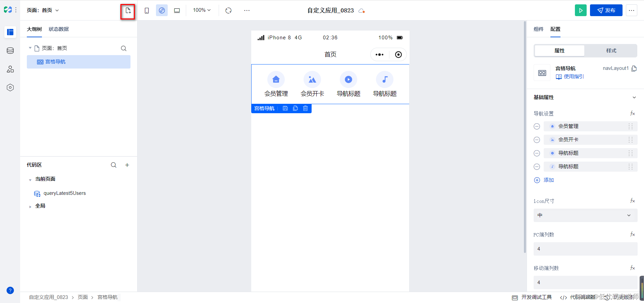Add new code with the plus icon
Image resolution: width=644 pixels, height=303 pixels.
(127, 165)
